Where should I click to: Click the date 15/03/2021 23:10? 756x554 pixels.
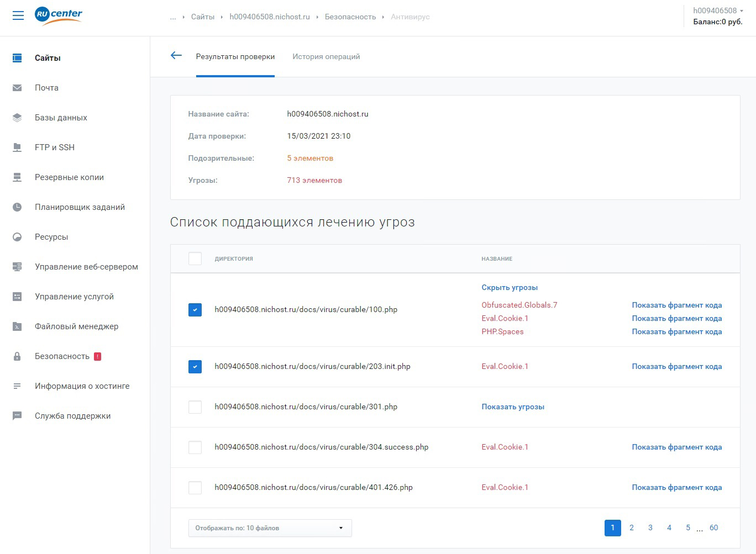coord(319,136)
